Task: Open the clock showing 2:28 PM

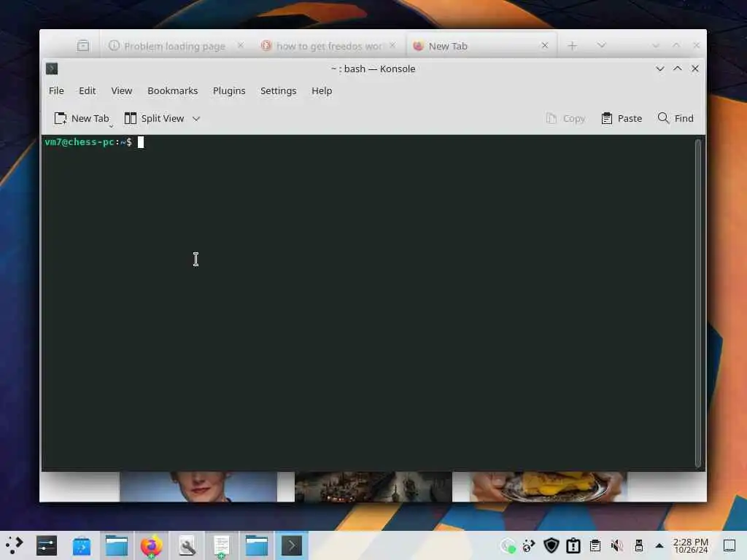Action: pos(691,545)
